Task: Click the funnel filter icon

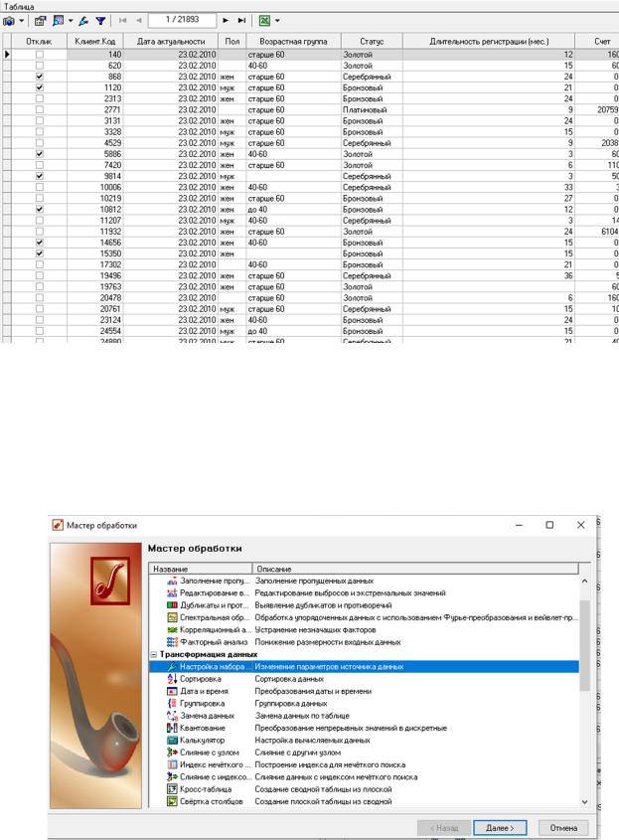Action: point(100,21)
